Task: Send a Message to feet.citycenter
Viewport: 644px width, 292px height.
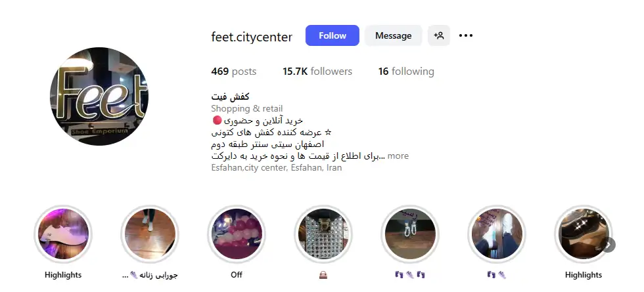Action: pos(393,35)
